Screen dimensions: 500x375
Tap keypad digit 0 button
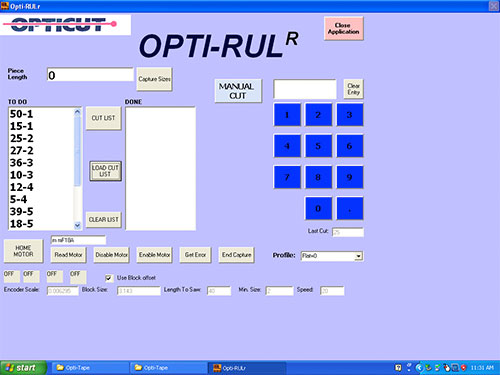tap(318, 208)
